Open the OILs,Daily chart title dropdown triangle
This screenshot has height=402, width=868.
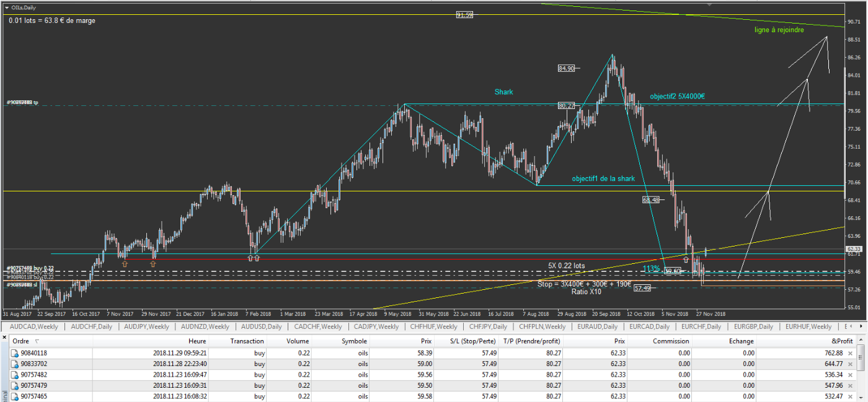tap(6, 8)
